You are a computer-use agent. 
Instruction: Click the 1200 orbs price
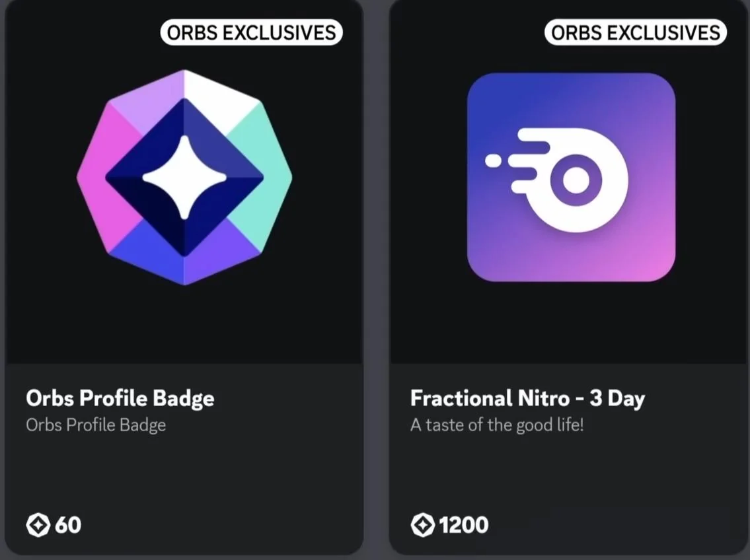(464, 525)
